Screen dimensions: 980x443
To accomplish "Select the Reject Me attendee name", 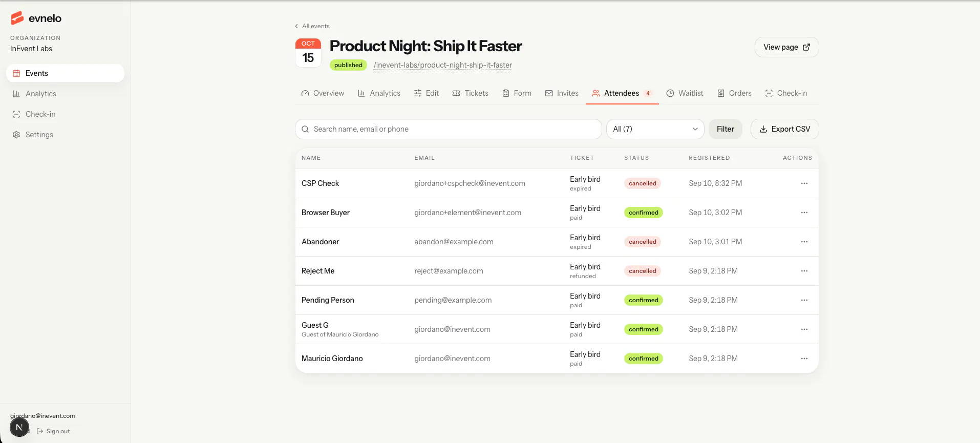I will click(318, 271).
